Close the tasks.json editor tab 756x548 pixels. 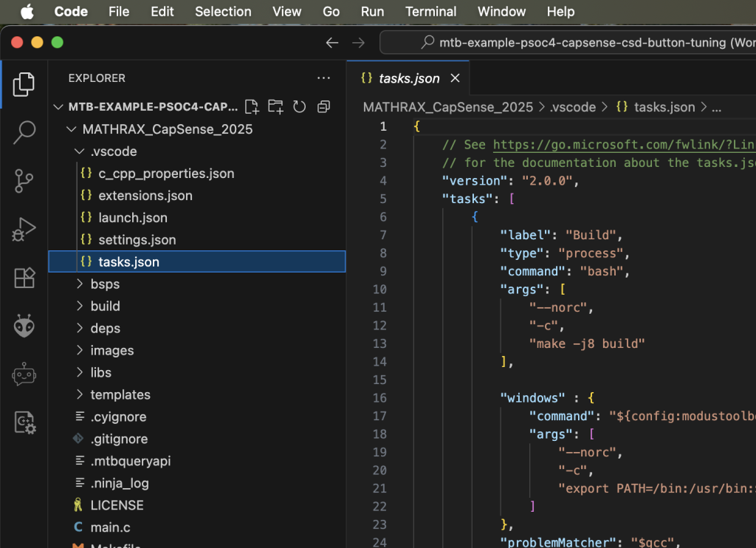pyautogui.click(x=455, y=78)
